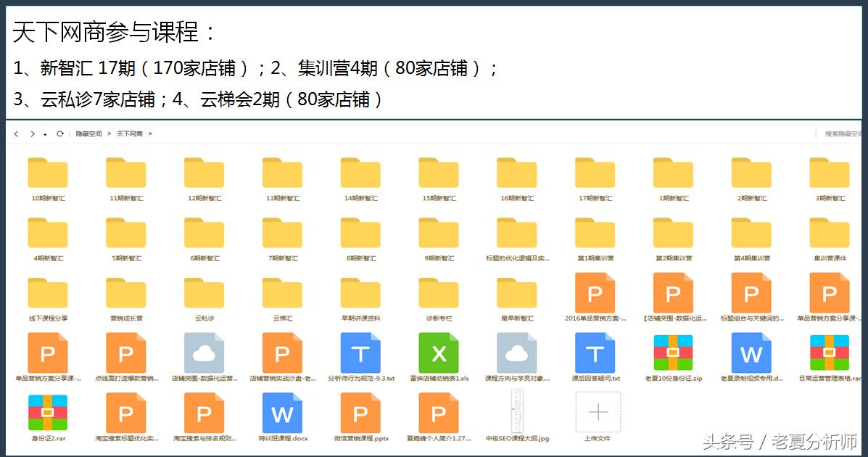Screen dimensions: 868x457
Task: Click the 上传文件 upload button
Action: coord(596,413)
